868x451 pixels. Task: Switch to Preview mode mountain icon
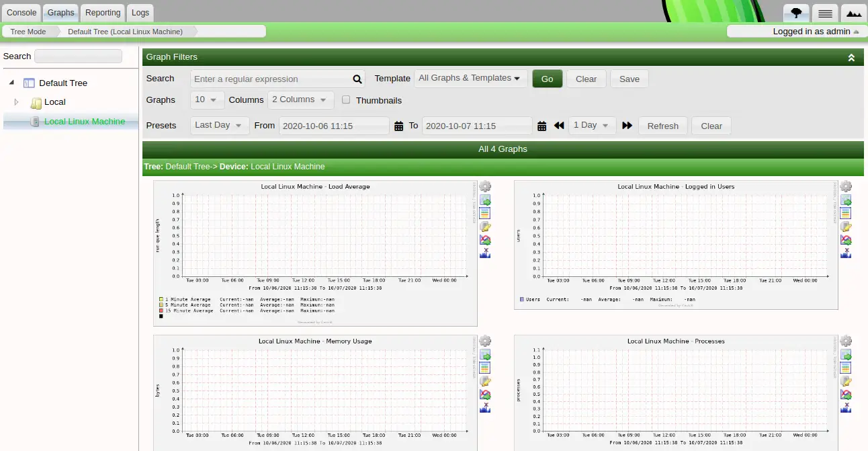(x=853, y=13)
